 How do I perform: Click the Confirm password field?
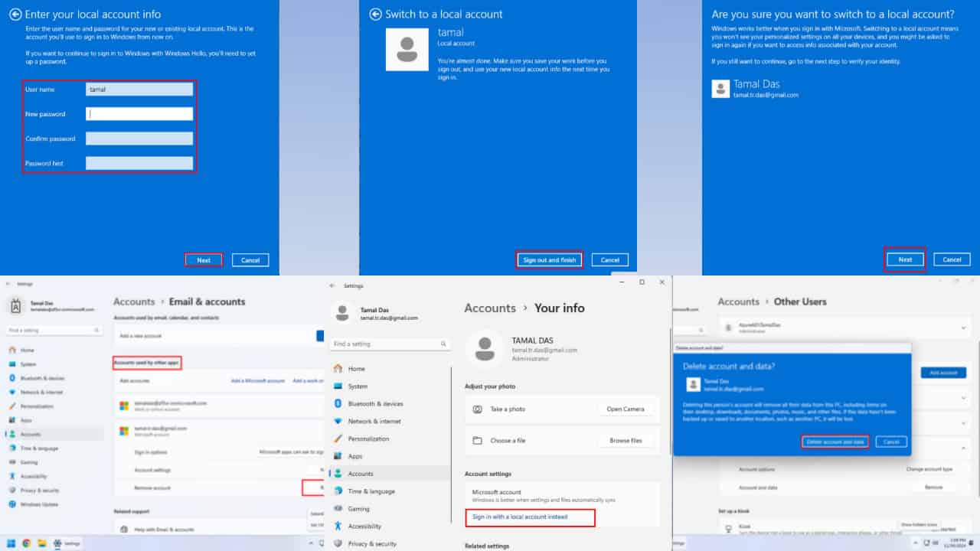(x=139, y=139)
